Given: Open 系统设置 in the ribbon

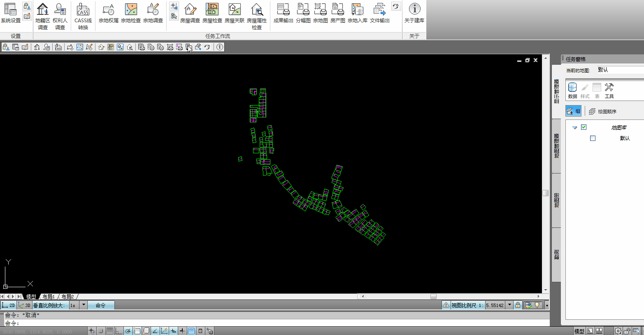Looking at the screenshot, I should pos(10,13).
